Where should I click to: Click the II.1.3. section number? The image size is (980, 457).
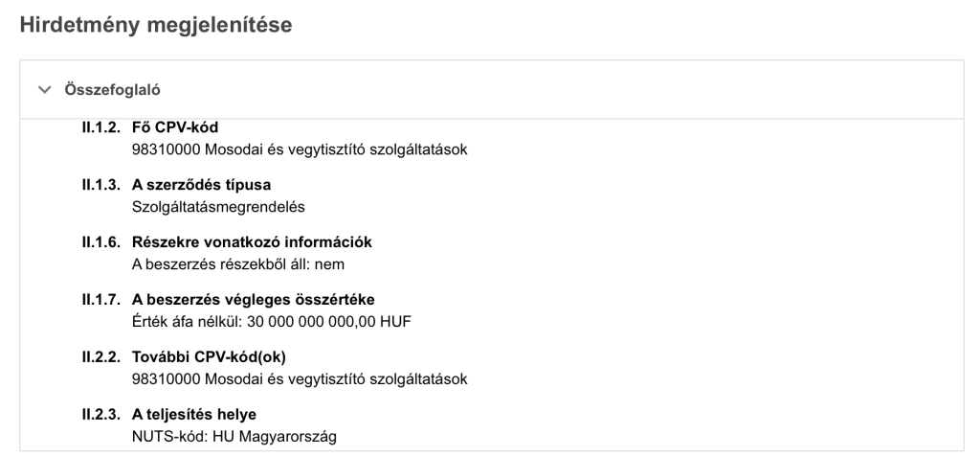(102, 185)
